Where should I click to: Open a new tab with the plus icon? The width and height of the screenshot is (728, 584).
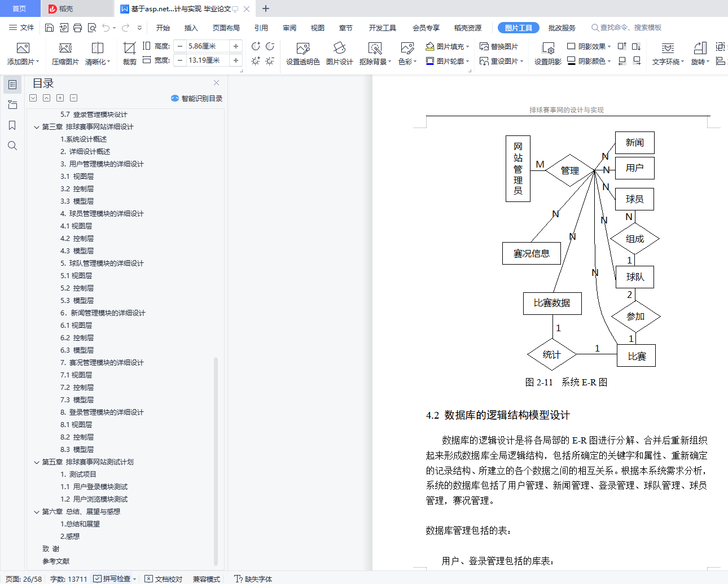click(266, 8)
